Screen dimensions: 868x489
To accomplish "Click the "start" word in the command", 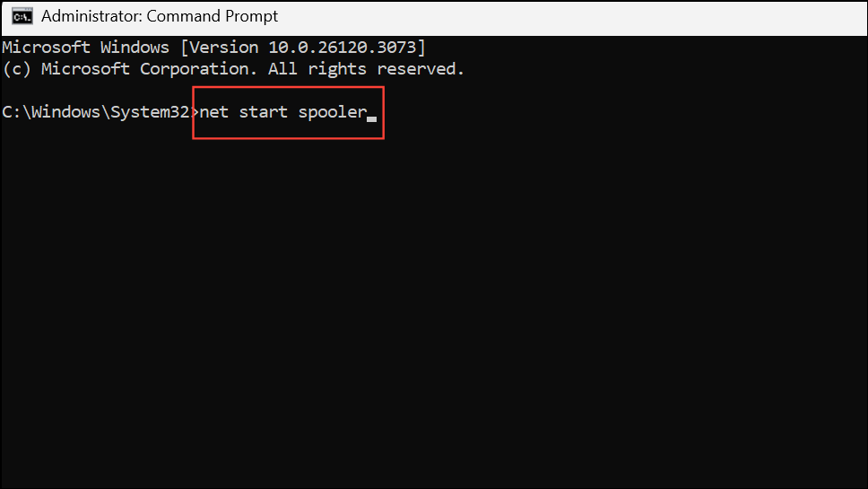I will pos(263,112).
